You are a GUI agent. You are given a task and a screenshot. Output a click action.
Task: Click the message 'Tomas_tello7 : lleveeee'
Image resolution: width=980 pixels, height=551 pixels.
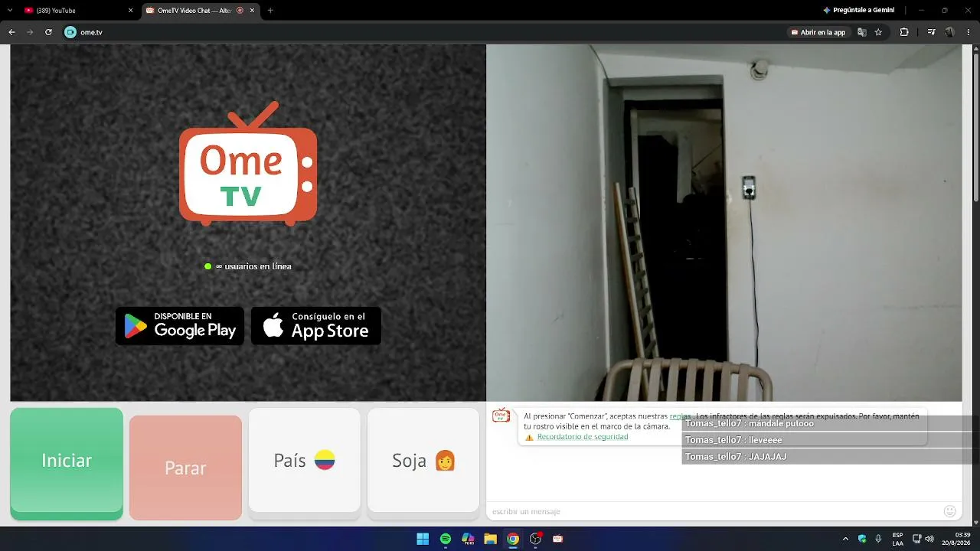pos(733,440)
